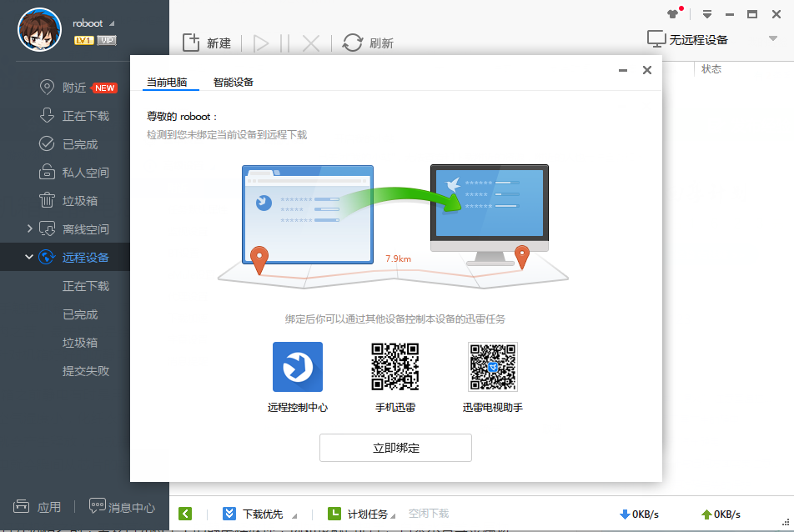
Task: Click the delete X toolbar icon
Action: (311, 43)
